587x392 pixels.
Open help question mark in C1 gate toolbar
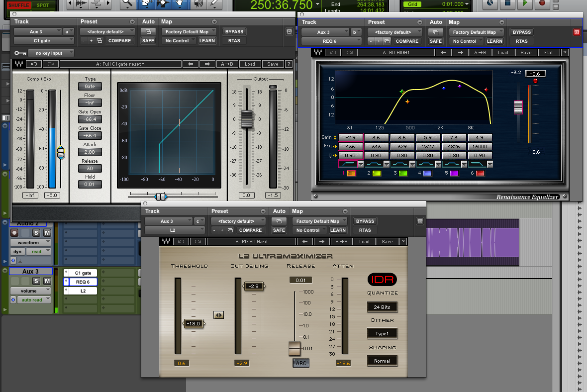289,64
